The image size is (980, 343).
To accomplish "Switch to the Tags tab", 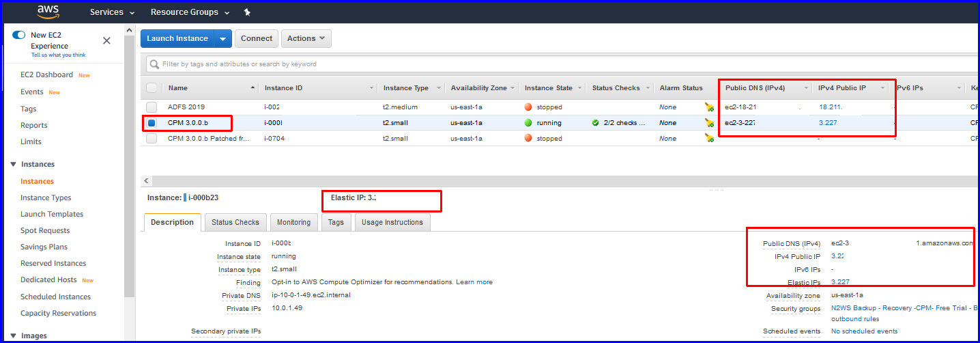I will click(336, 222).
